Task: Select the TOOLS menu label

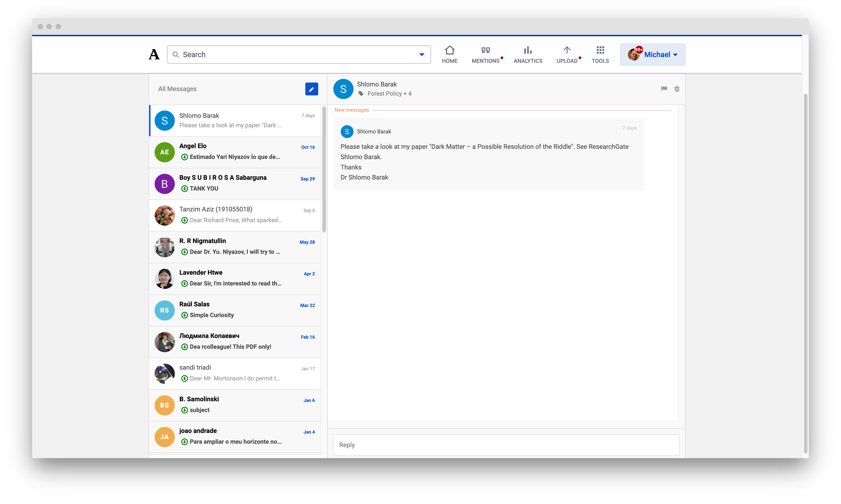Action: click(x=600, y=61)
